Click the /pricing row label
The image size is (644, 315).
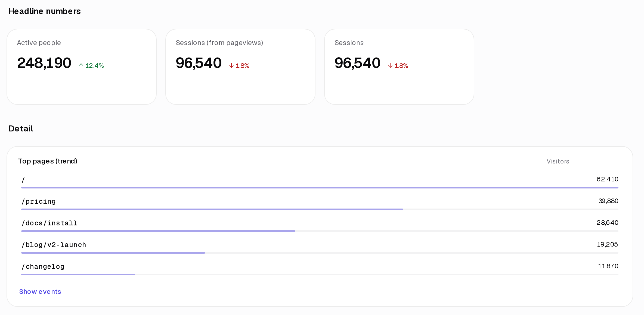tap(39, 201)
